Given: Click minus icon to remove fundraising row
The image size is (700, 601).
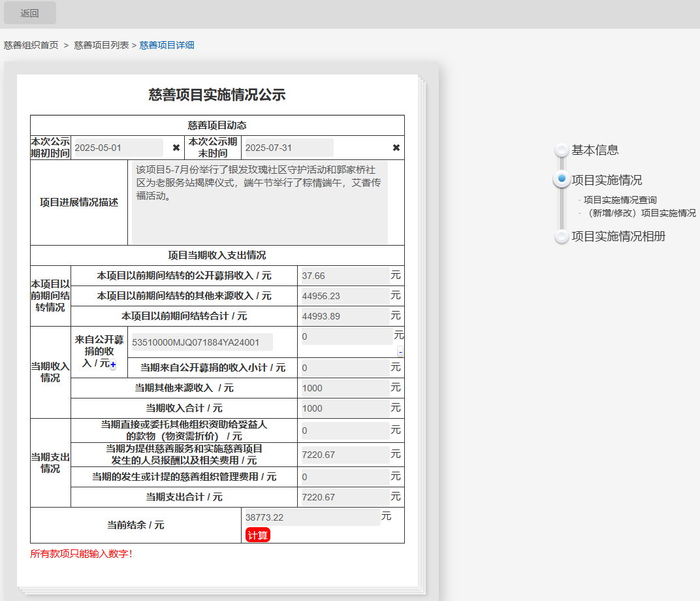Looking at the screenshot, I should [400, 352].
